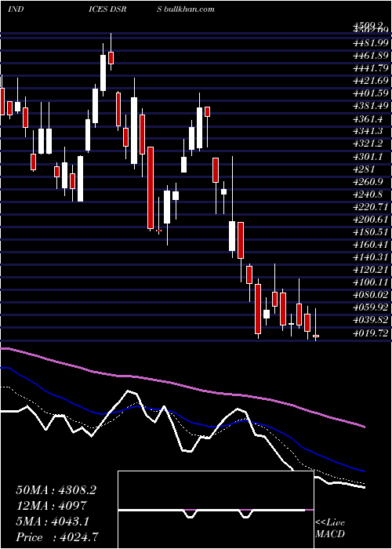Click the 4019.72 price label
The width and height of the screenshot is (392, 549).
(x=371, y=333)
